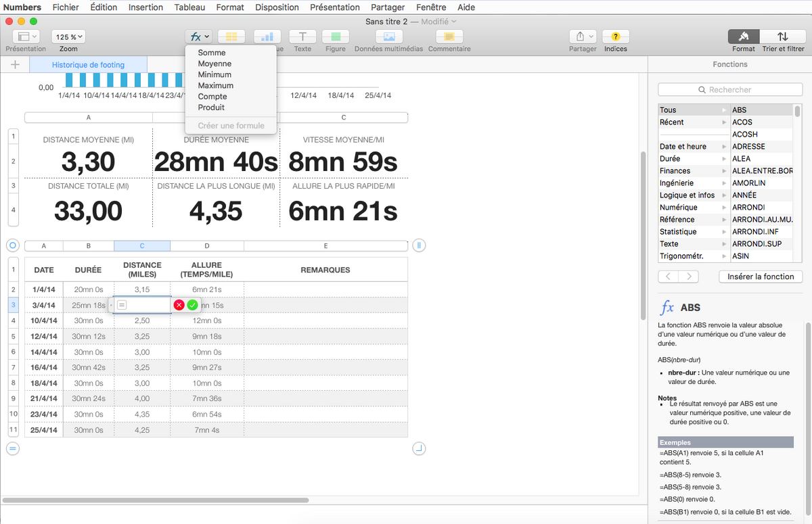Viewport: 812px width, 524px height.
Task: Insert a Figure from the toolbar
Action: (x=335, y=37)
